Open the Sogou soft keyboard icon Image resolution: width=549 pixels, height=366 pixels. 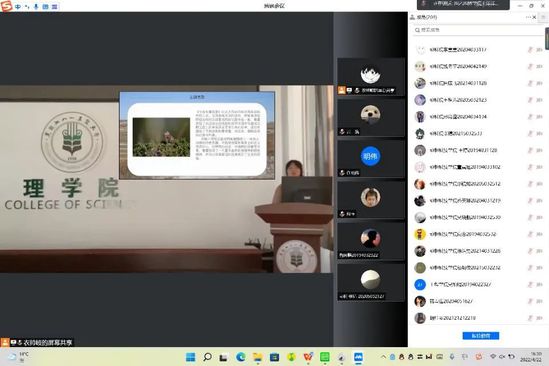point(45,7)
